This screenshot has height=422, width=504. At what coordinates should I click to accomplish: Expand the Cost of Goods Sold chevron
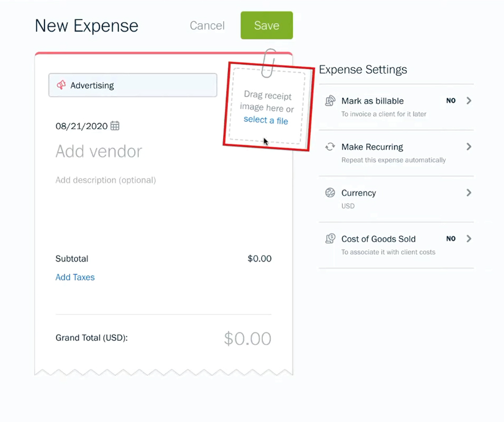click(469, 238)
